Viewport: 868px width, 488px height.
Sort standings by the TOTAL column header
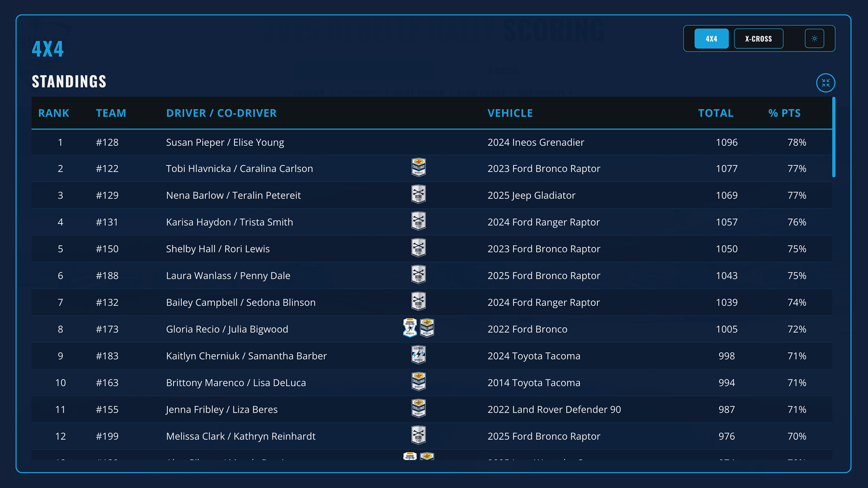click(716, 113)
